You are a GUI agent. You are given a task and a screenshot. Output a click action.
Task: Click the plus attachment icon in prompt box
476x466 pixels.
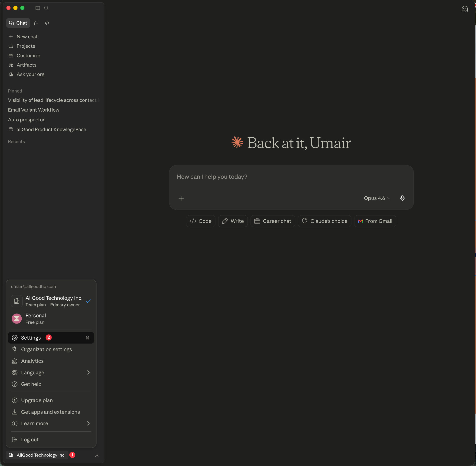tap(181, 198)
